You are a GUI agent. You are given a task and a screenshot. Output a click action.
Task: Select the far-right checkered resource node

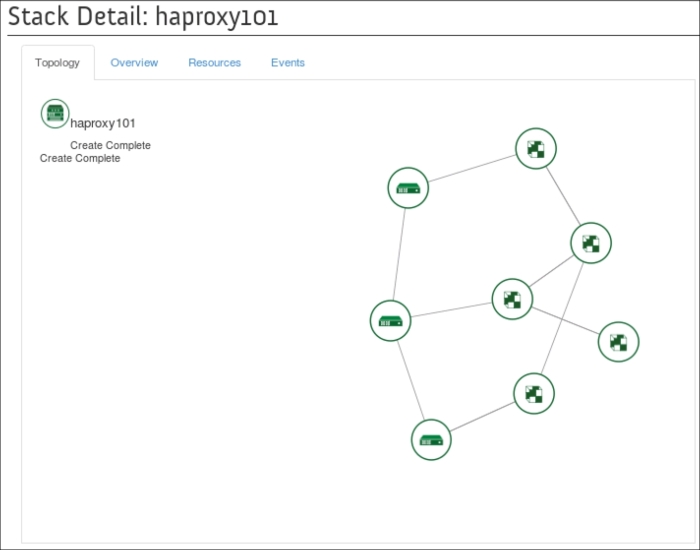point(618,342)
